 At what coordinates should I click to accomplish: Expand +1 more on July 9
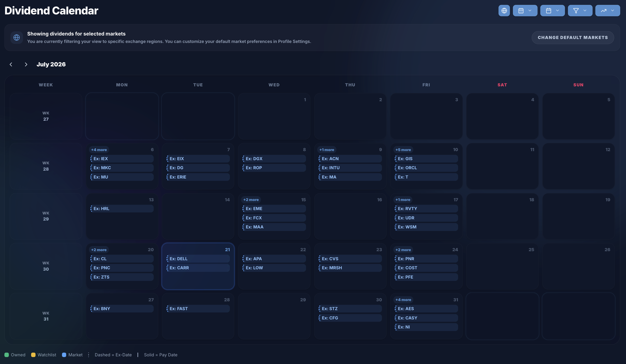[327, 150]
